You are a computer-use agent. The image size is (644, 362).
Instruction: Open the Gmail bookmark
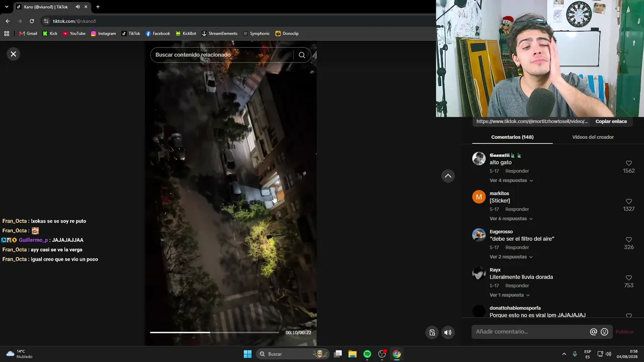(x=28, y=34)
